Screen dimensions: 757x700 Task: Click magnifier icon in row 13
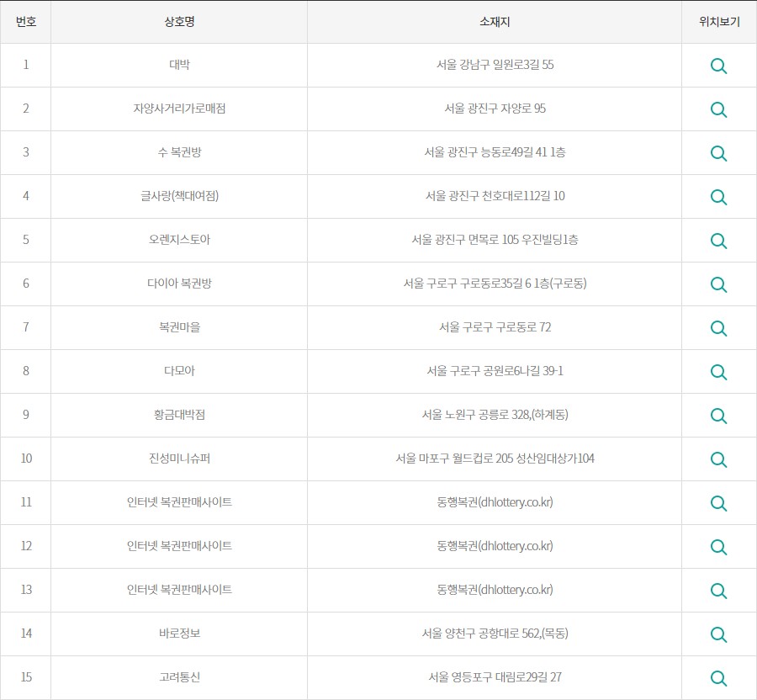(718, 591)
